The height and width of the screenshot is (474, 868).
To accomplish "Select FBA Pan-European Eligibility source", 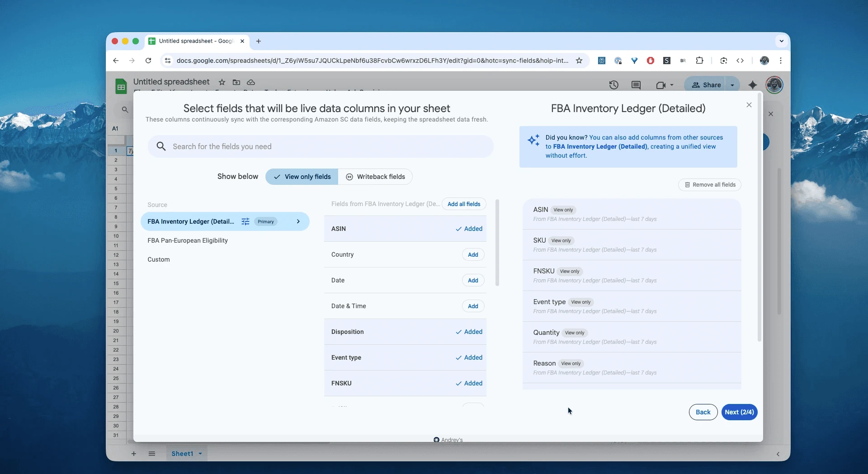I will point(188,240).
